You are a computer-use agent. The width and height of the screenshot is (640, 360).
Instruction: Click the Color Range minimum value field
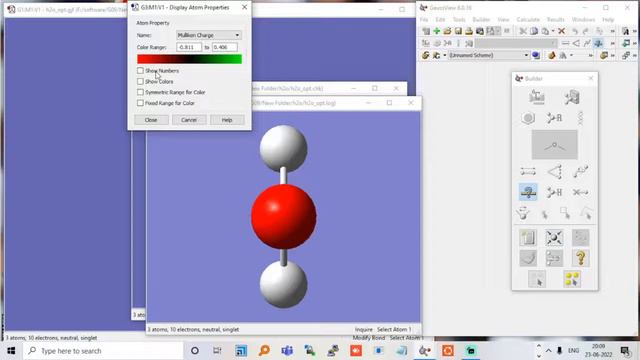click(189, 47)
